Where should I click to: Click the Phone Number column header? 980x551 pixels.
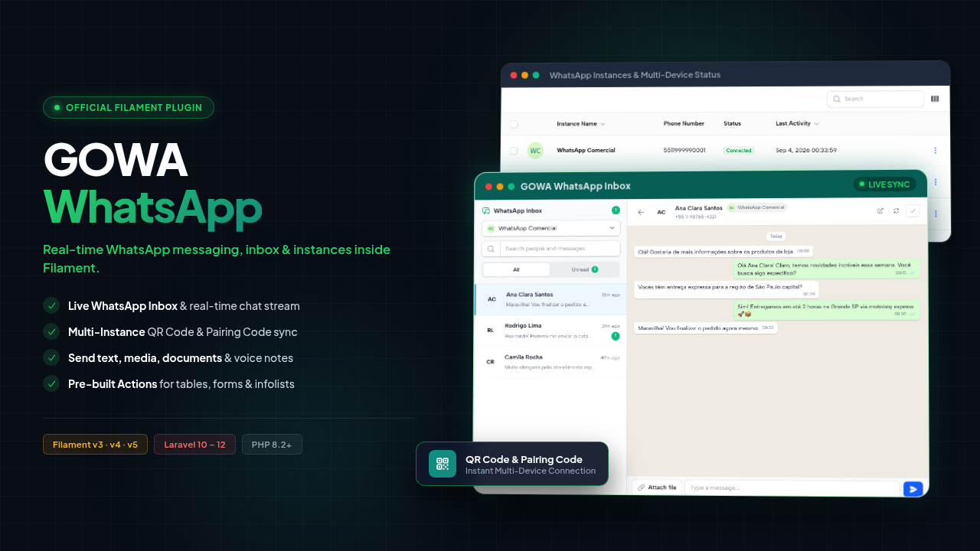[684, 124]
